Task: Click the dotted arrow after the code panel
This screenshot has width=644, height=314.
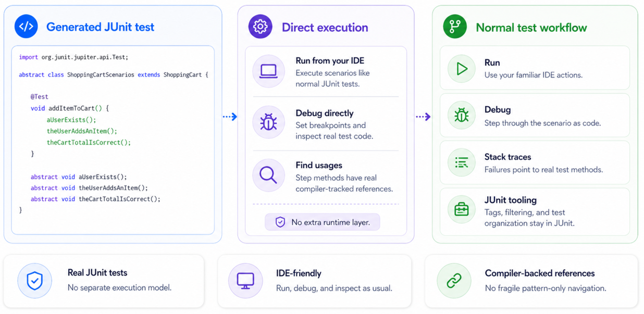Action: pos(230,117)
